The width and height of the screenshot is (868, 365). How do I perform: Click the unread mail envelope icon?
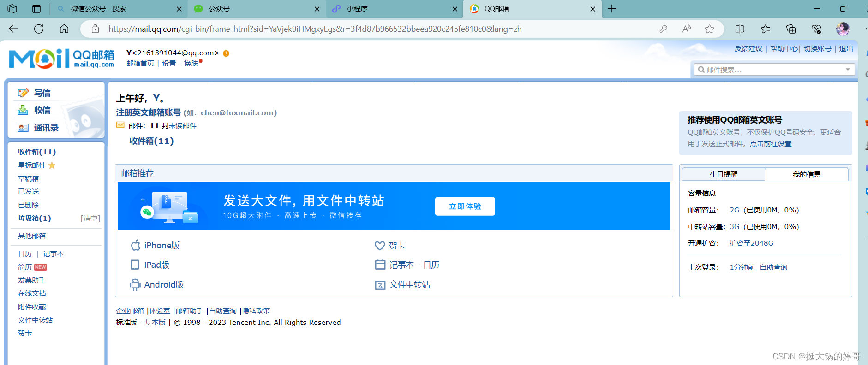pos(120,125)
